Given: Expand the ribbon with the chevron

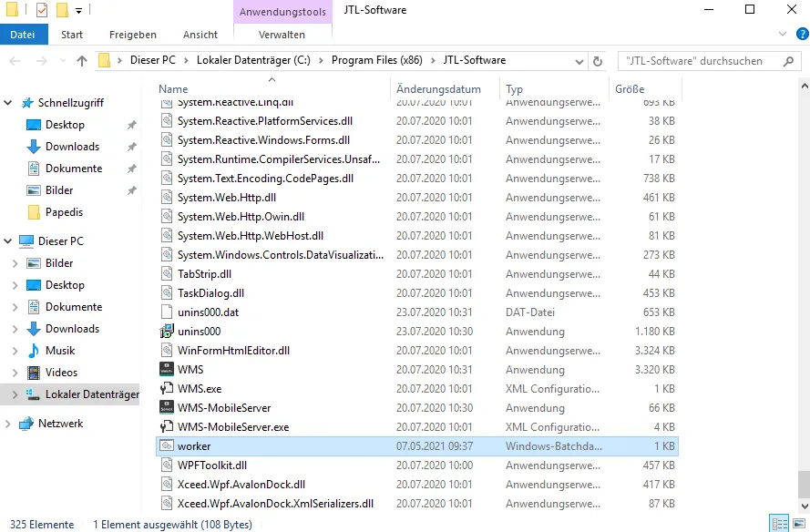Looking at the screenshot, I should (x=783, y=34).
